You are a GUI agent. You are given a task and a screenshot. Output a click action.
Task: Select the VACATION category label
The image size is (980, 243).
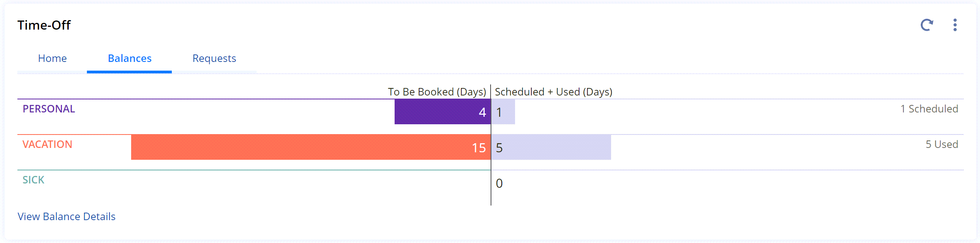tap(47, 144)
